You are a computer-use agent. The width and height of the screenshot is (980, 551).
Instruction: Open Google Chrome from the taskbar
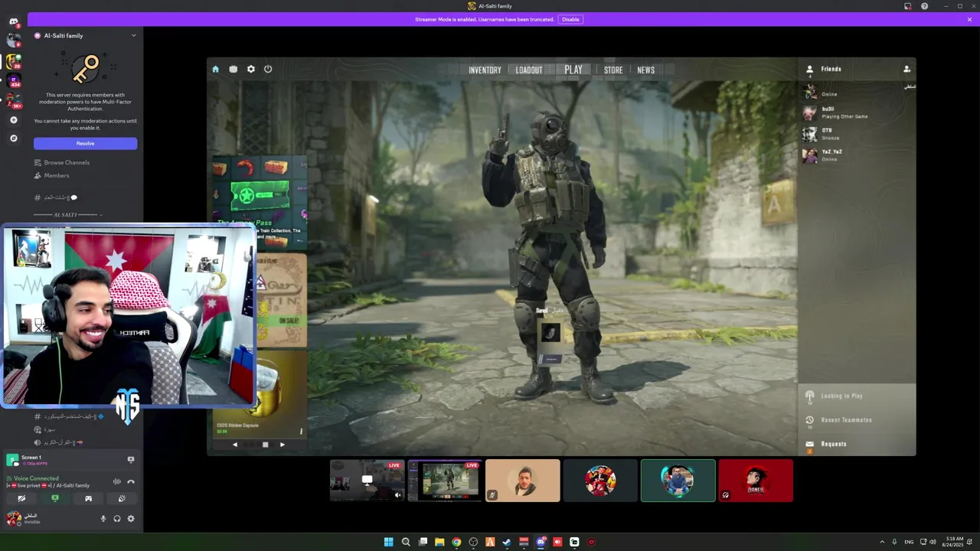coord(456,542)
